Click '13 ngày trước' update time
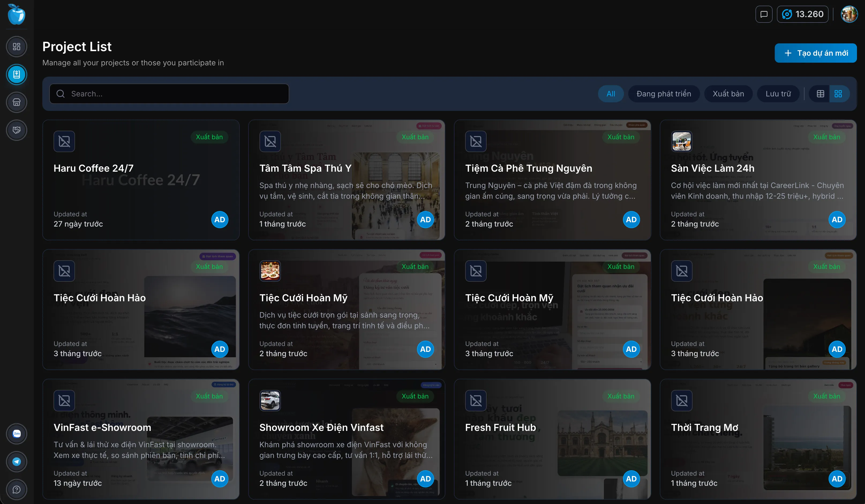The image size is (865, 504). [x=78, y=483]
